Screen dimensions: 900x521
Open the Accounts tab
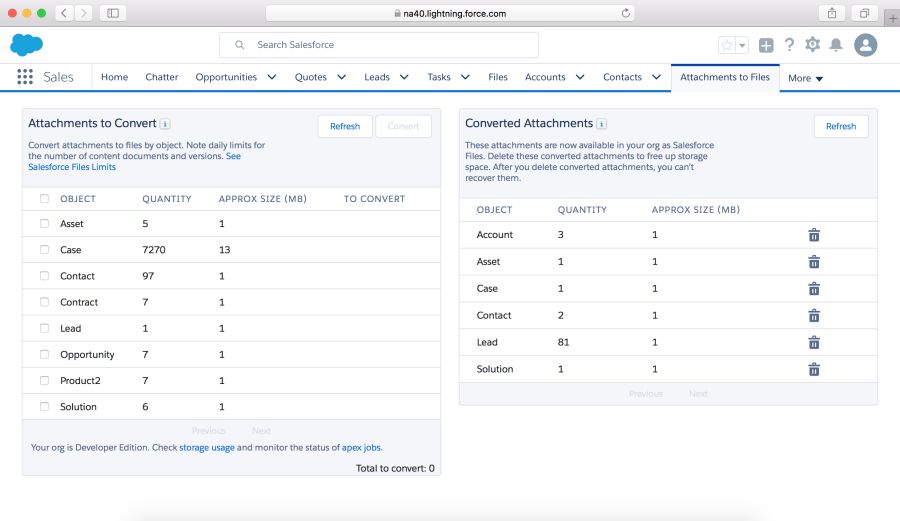tap(545, 77)
